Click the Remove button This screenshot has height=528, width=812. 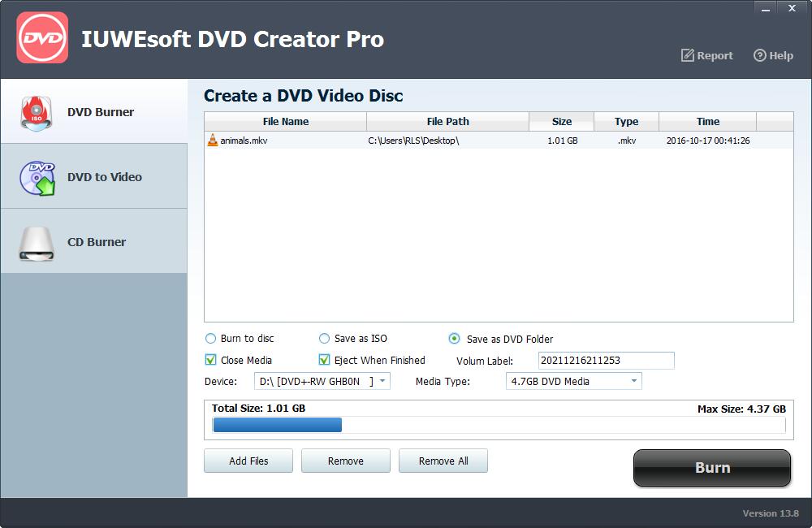pos(346,461)
